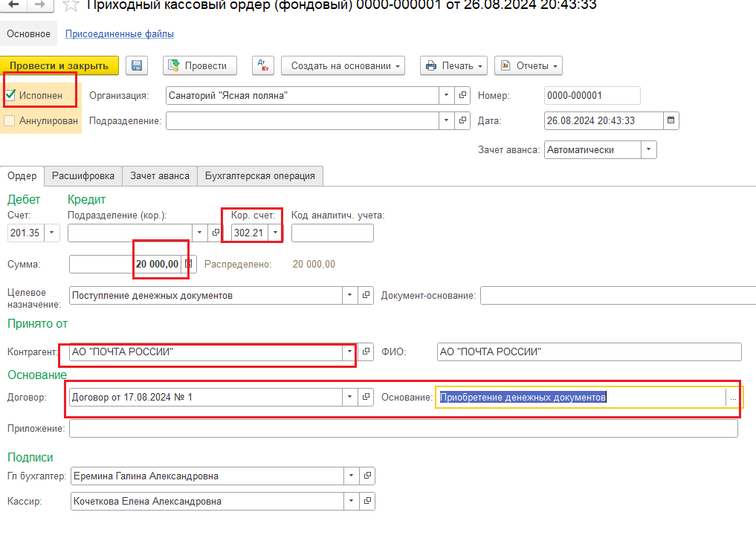Expand Подразделение (кор.) dropdown
The image size is (756, 544).
[x=200, y=233]
